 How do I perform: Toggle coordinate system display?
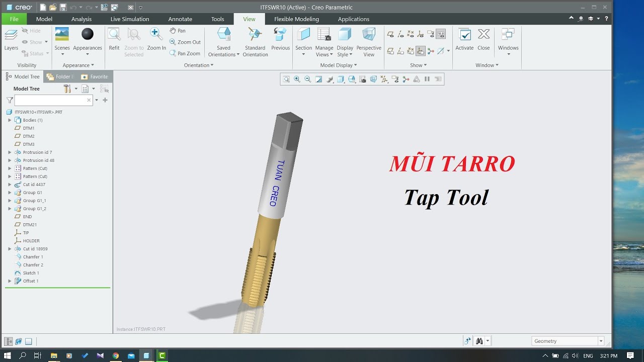pos(421,34)
